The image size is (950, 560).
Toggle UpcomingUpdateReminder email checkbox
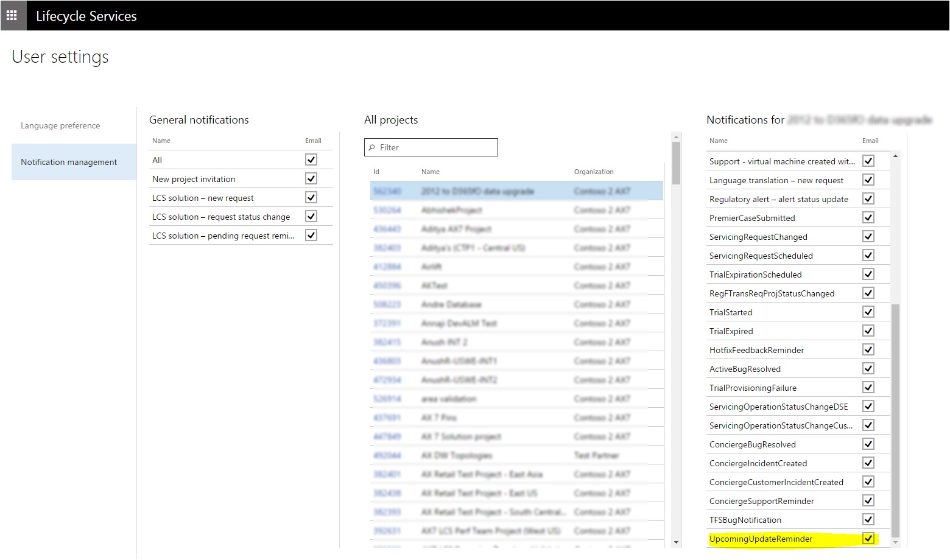(x=868, y=538)
